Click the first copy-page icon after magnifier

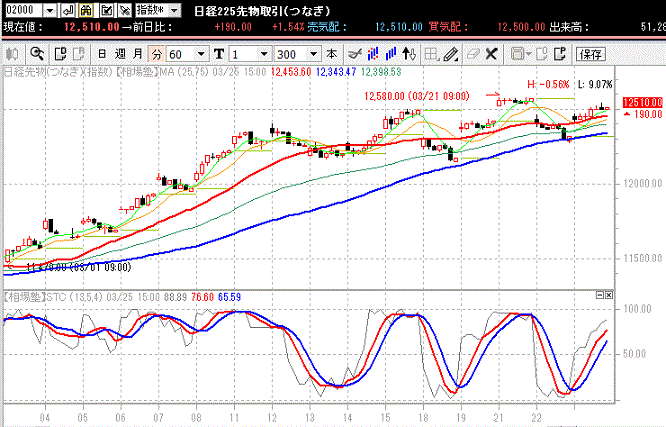tap(61, 54)
